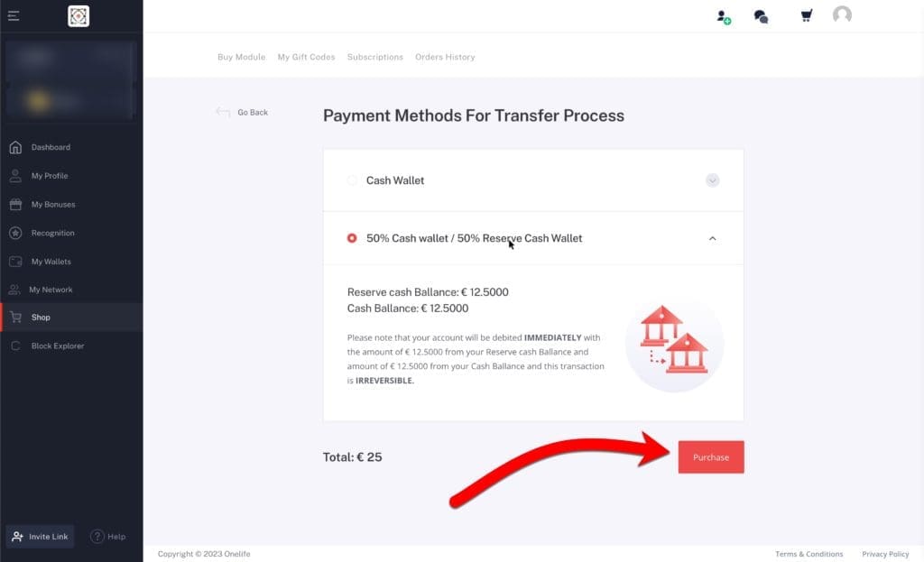Open the Subscriptions tab
This screenshot has width=924, height=562.
click(x=375, y=57)
